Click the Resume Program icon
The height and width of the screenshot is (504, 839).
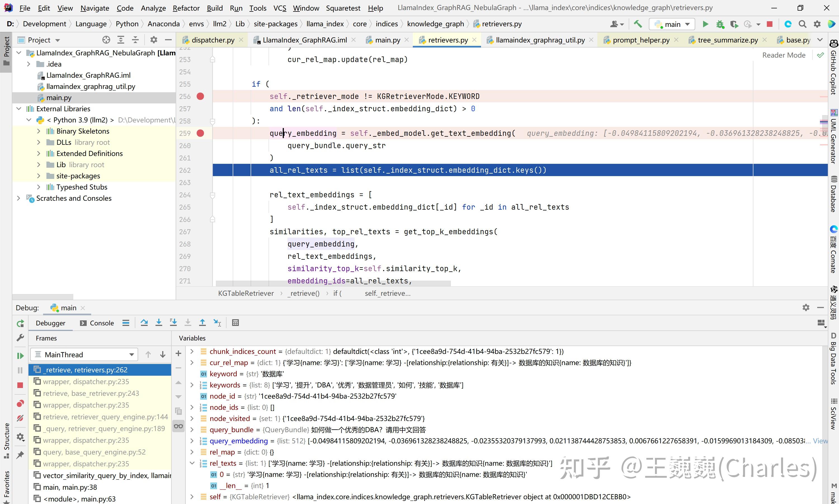coord(20,356)
